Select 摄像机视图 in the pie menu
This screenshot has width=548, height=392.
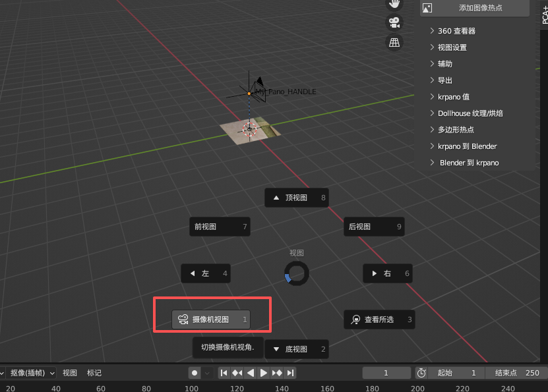click(211, 320)
